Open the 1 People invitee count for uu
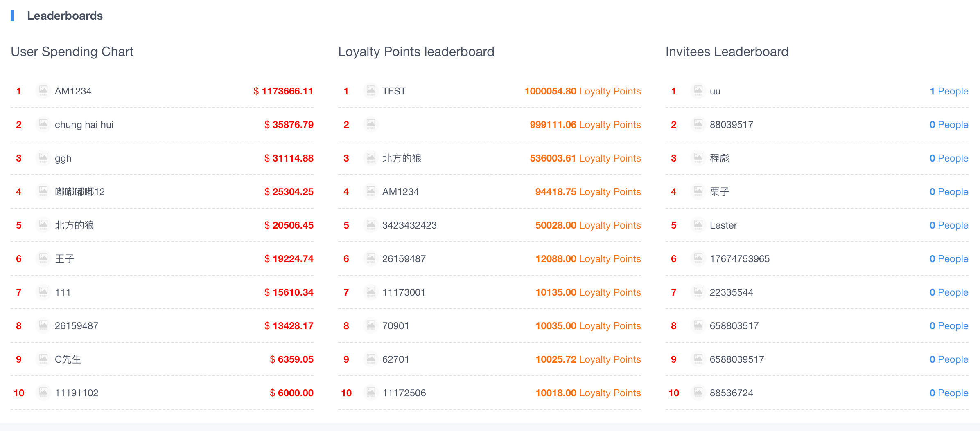 pos(948,91)
